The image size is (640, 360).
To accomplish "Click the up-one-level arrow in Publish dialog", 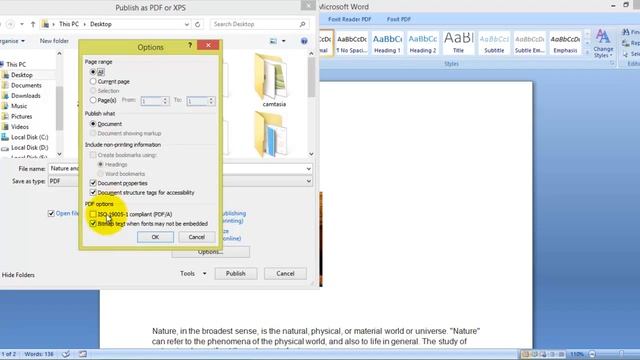I will click(33, 24).
